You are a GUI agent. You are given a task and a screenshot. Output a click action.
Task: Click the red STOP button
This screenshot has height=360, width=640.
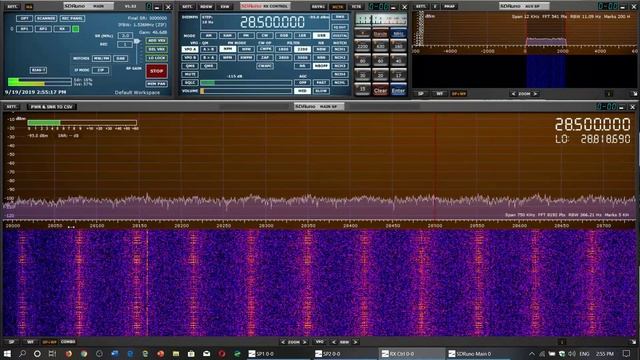156,71
